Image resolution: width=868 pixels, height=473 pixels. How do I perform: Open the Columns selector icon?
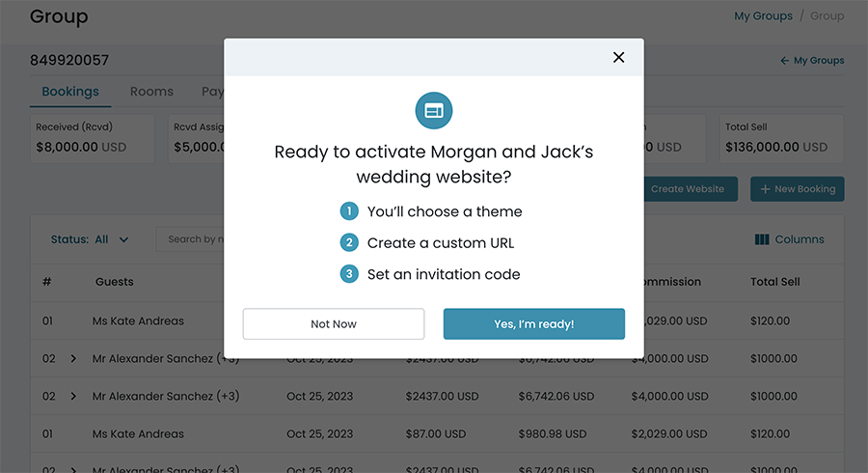point(762,239)
